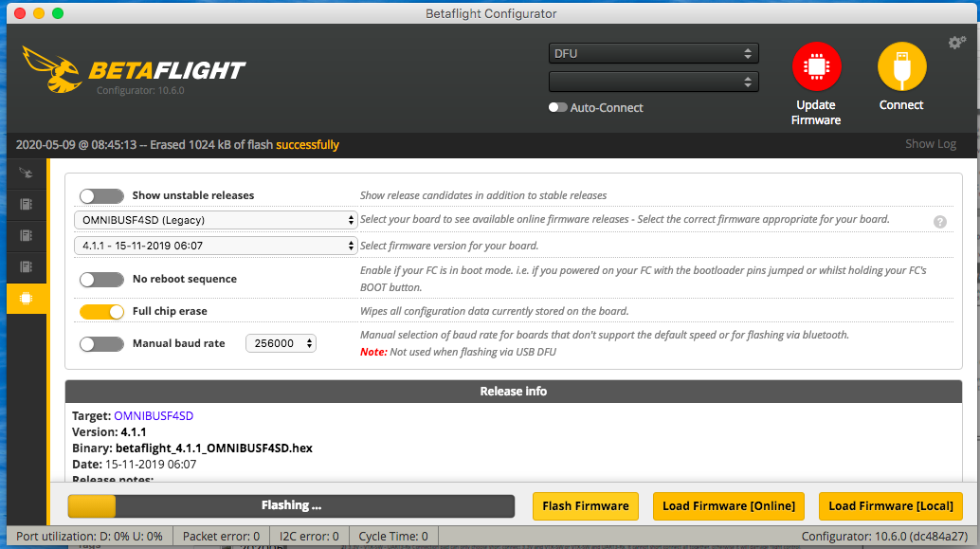Click the Flashing progress bar
The width and height of the screenshot is (980, 549).
[x=291, y=505]
